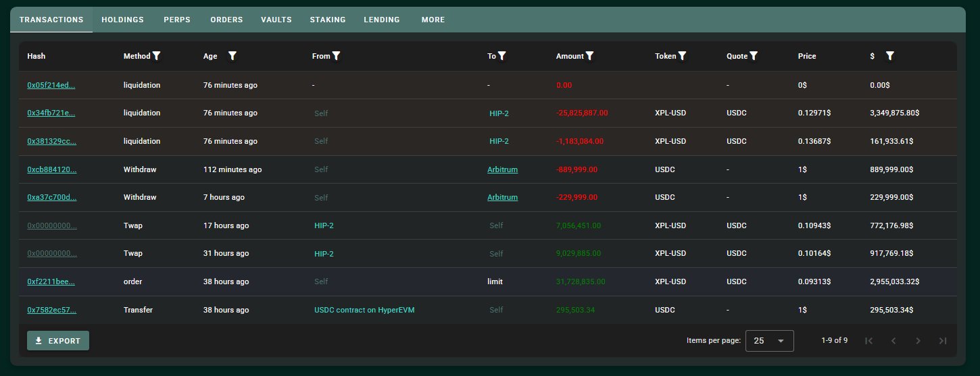The image size is (980, 376).
Task: Select the STAKING tab
Action: 328,20
